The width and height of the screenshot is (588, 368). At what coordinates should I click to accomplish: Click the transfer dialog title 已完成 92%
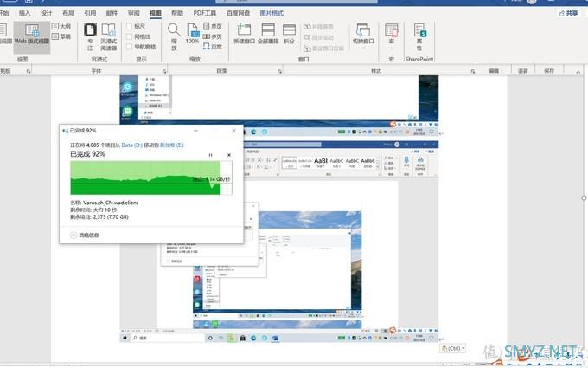coord(83,131)
